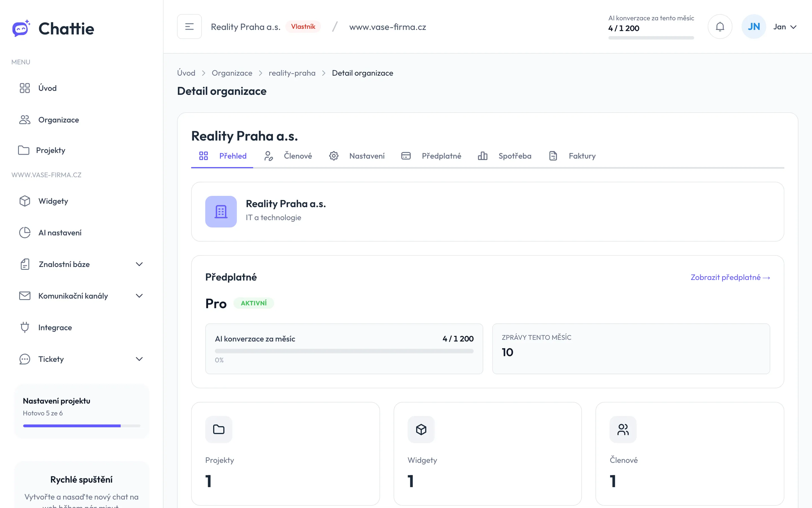Click the Hotovo 5 ze 6 text
This screenshot has height=508, width=812.
[x=43, y=413]
